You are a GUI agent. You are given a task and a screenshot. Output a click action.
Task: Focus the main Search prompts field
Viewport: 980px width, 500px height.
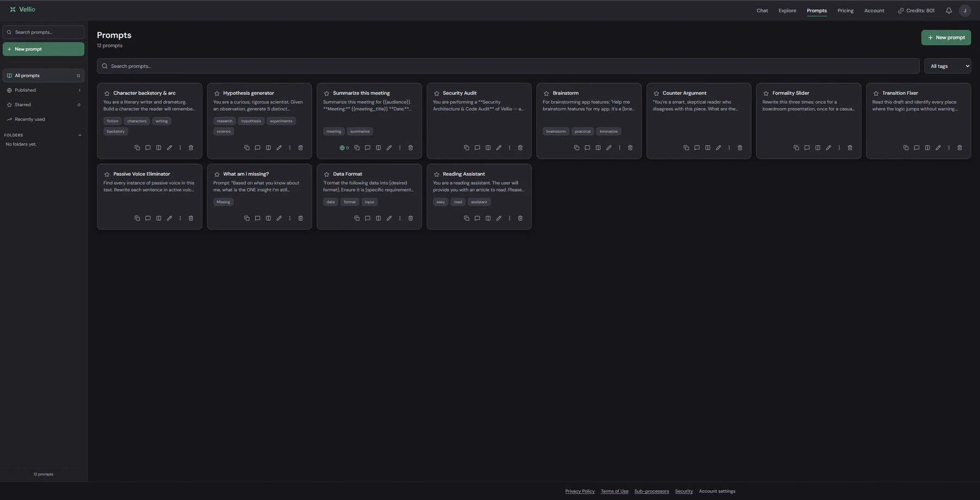tap(508, 66)
